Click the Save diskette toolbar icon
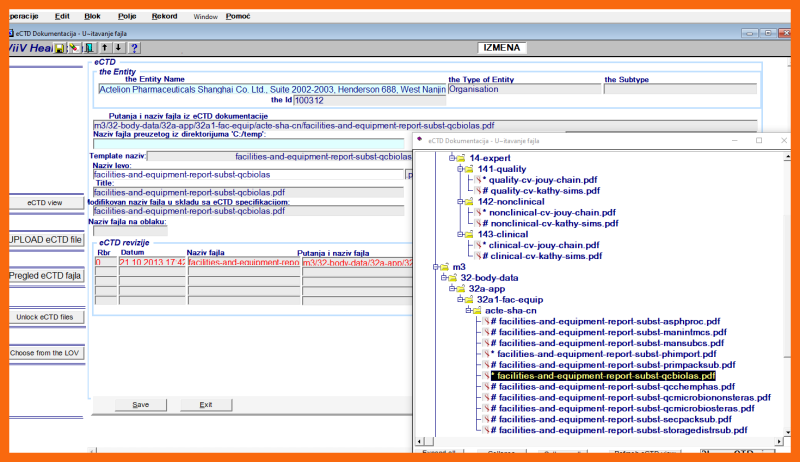The image size is (800, 462). (60, 47)
